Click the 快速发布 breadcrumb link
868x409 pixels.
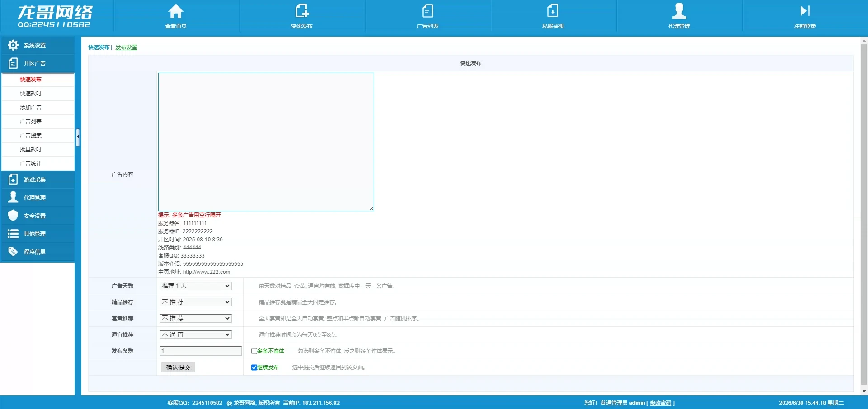pyautogui.click(x=99, y=47)
